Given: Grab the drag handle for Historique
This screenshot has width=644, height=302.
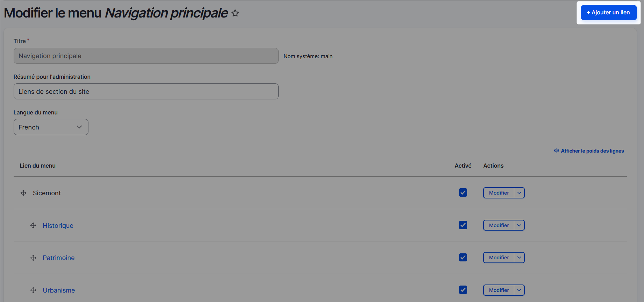Looking at the screenshot, I should 33,225.
